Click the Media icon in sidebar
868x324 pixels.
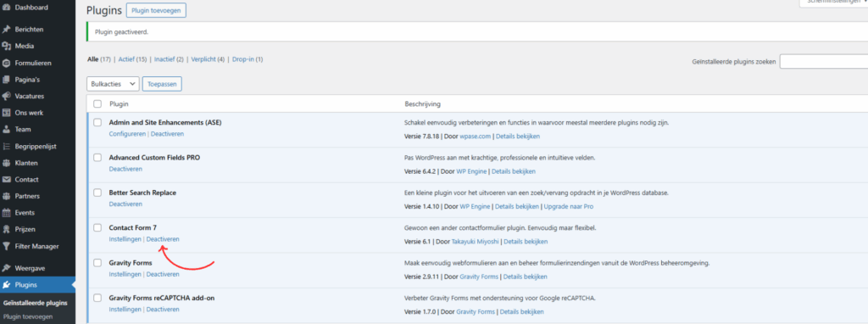(x=7, y=46)
